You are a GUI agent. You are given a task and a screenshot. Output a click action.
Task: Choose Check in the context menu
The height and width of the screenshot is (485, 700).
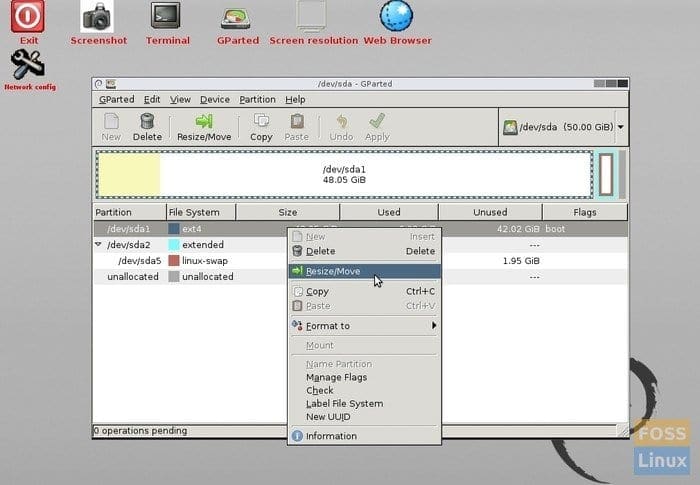click(364, 390)
